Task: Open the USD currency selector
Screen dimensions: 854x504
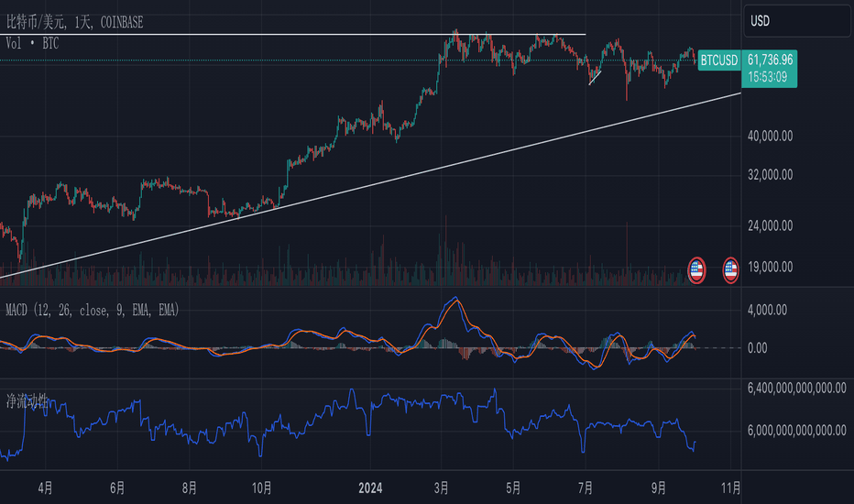Action: pos(797,21)
